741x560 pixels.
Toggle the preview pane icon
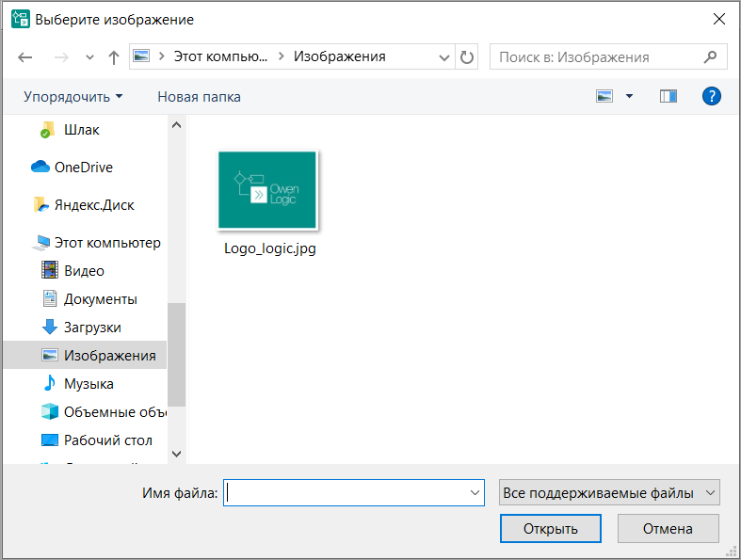point(669,96)
